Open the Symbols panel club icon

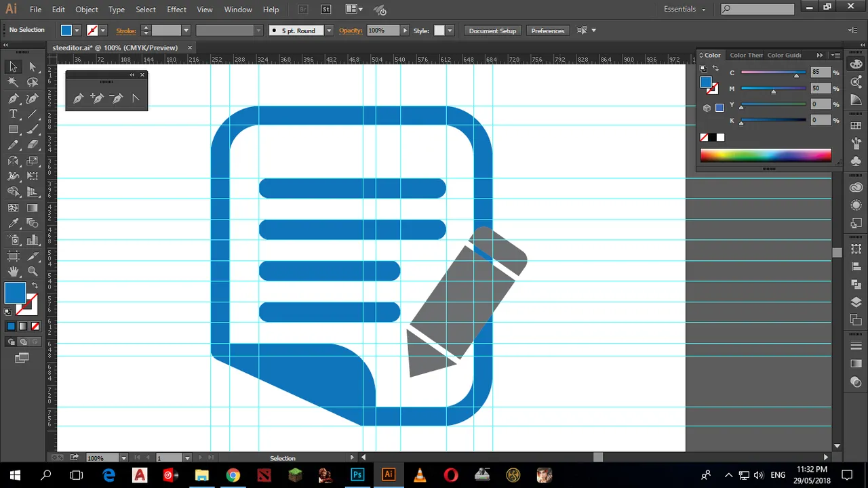[x=856, y=161]
